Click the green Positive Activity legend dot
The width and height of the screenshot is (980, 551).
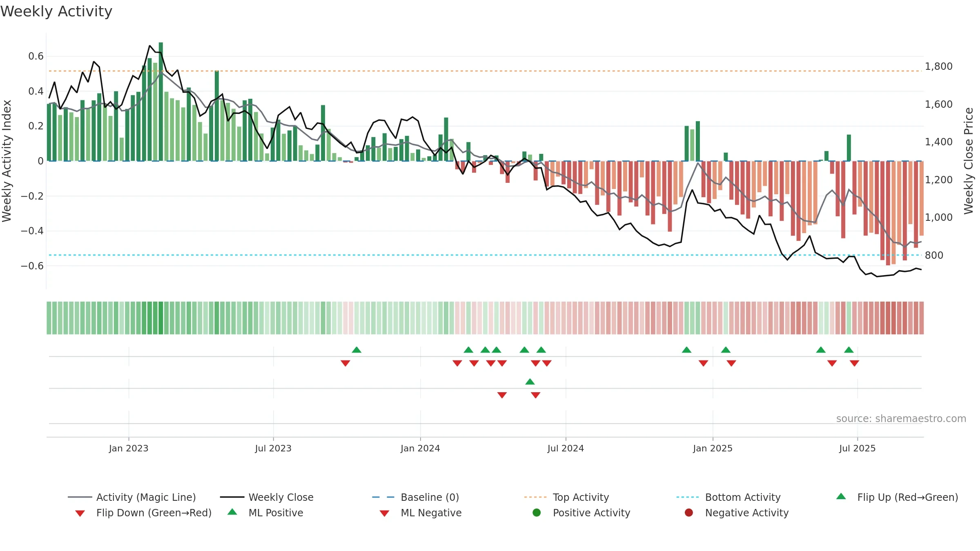[x=537, y=513]
